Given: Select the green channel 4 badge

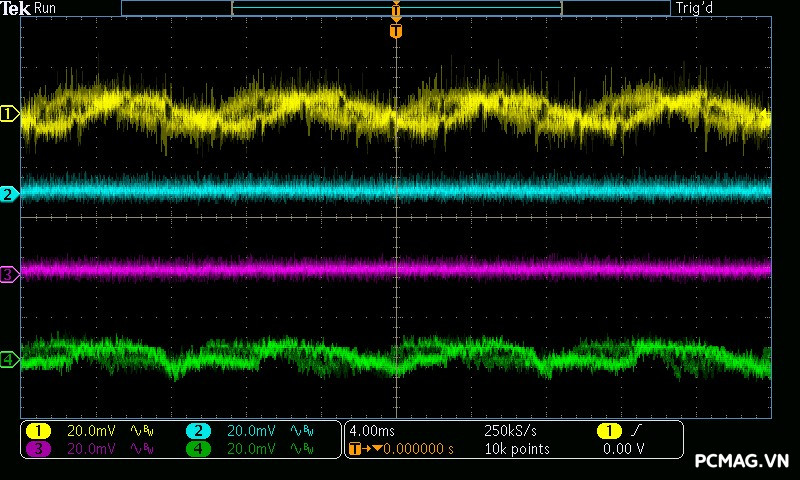Looking at the screenshot, I should tap(198, 450).
